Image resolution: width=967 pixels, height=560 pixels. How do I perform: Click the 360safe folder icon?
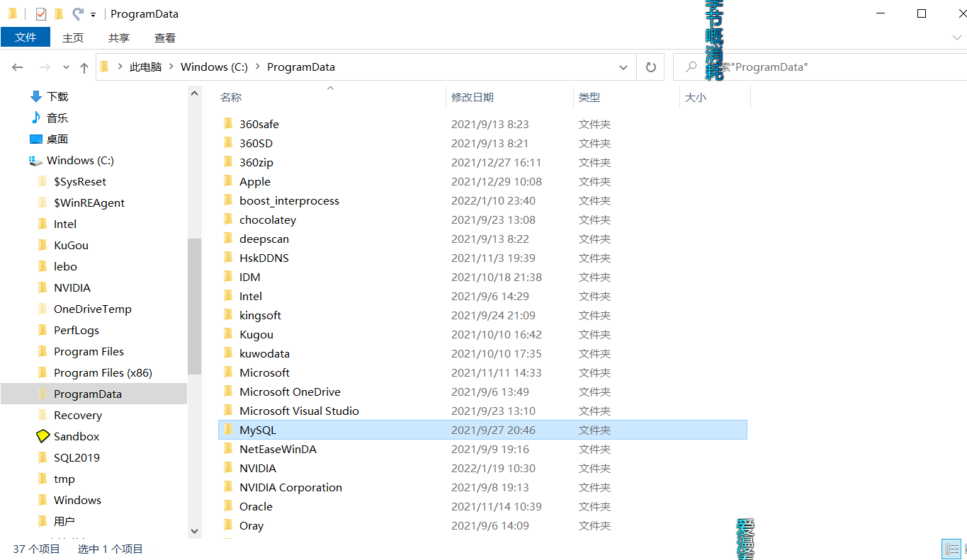click(228, 124)
